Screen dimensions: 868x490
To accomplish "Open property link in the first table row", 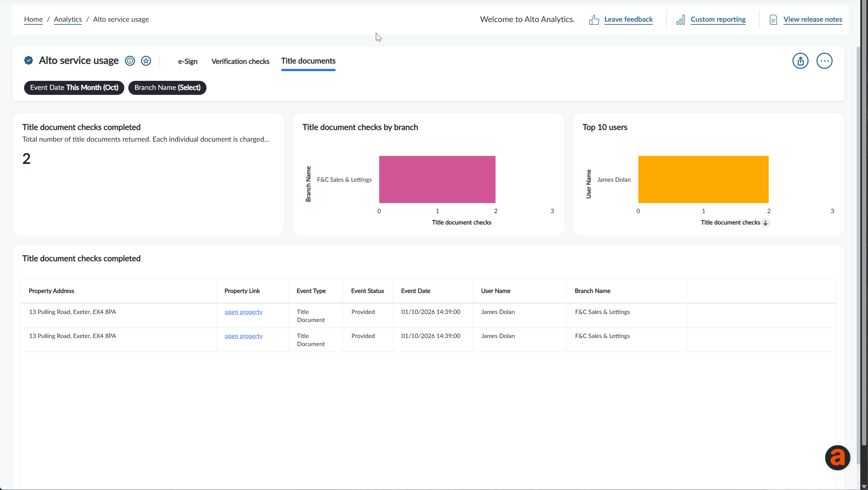I will 244,312.
